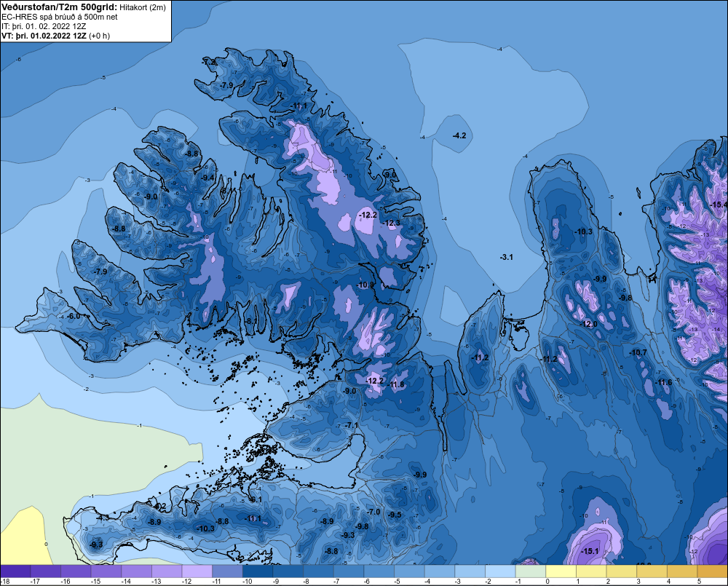Click the line 'EC-HRES spá brúuð á 500m net'

coord(60,17)
